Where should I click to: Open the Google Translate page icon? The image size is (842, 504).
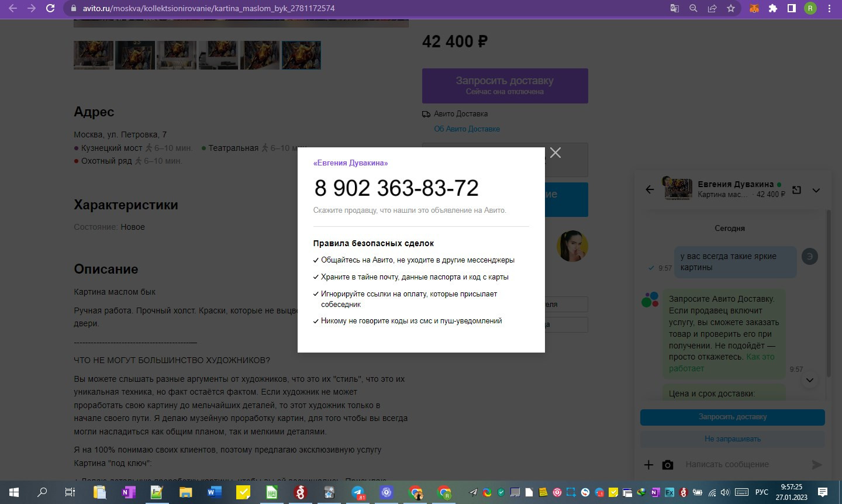tap(675, 8)
